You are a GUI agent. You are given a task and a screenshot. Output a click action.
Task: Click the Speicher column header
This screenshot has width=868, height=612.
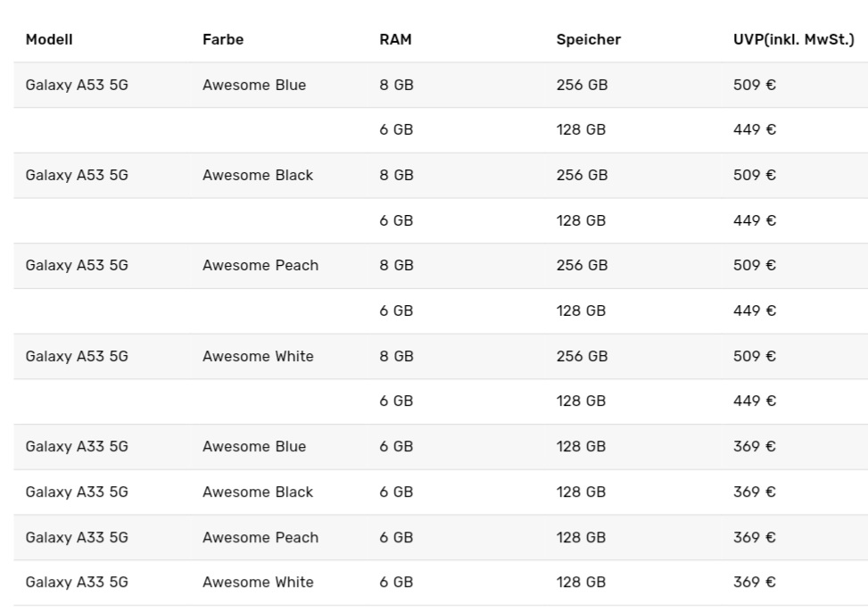click(589, 40)
